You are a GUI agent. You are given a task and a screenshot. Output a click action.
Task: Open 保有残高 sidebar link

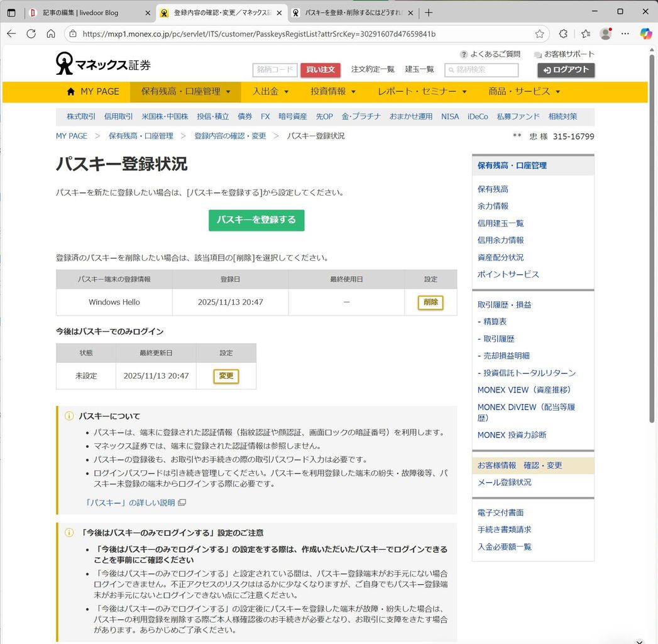[x=493, y=189]
